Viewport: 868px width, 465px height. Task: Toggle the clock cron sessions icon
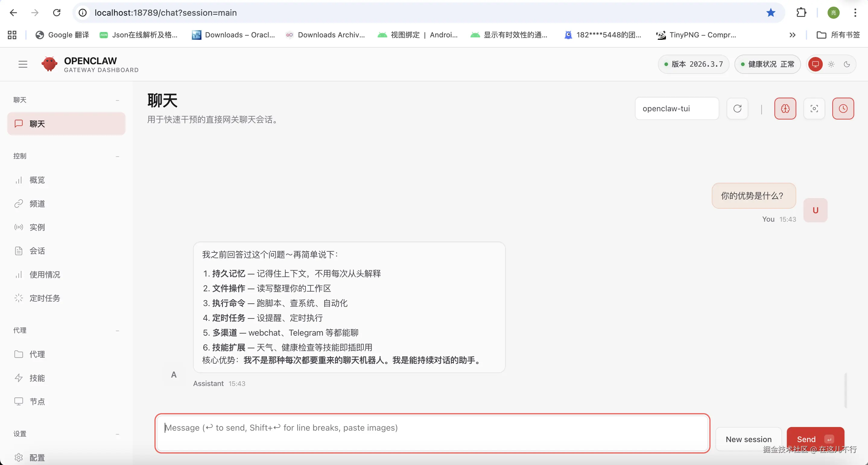pyautogui.click(x=843, y=109)
